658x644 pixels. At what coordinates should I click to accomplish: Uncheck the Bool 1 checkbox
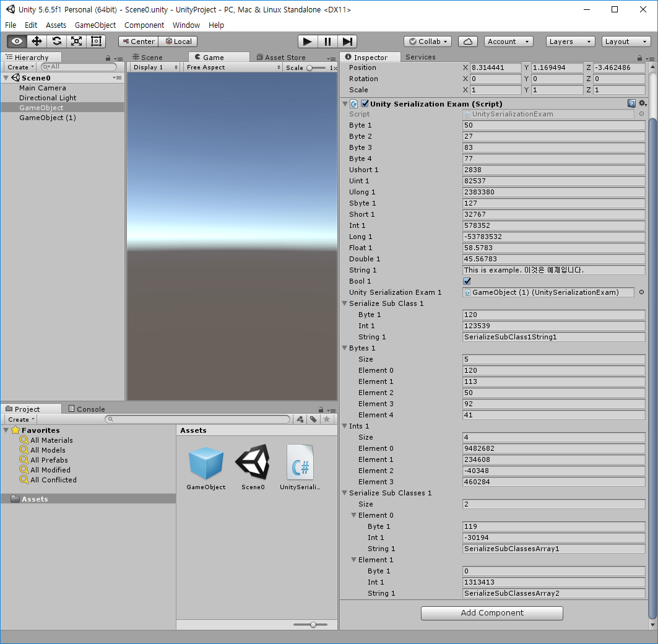[466, 281]
